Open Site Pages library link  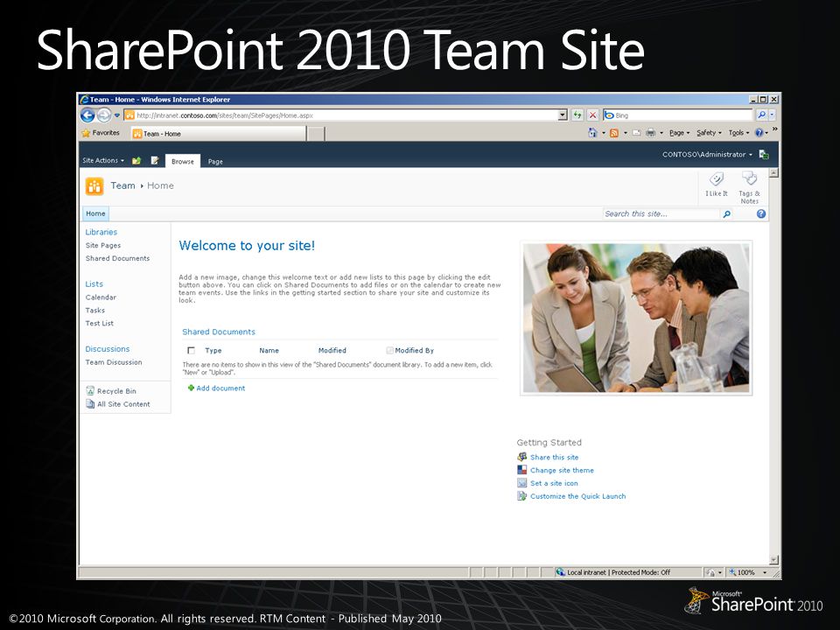click(x=103, y=245)
